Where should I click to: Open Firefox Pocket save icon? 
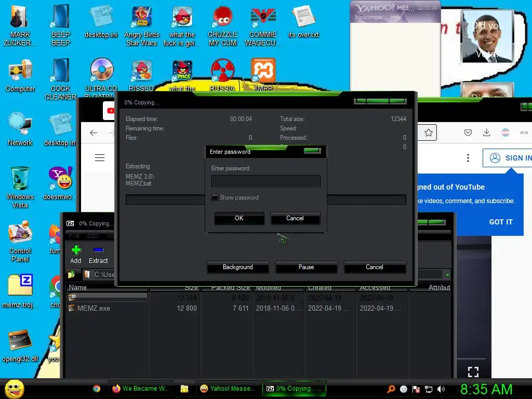(x=468, y=132)
